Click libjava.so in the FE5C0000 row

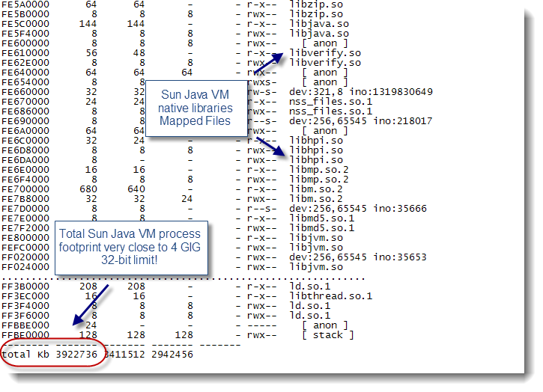coord(319,24)
